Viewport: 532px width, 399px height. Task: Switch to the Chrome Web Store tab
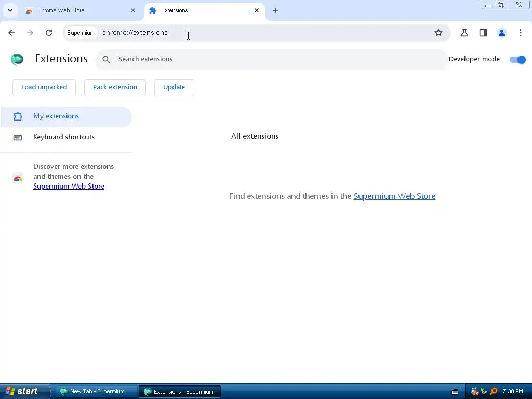pos(81,10)
